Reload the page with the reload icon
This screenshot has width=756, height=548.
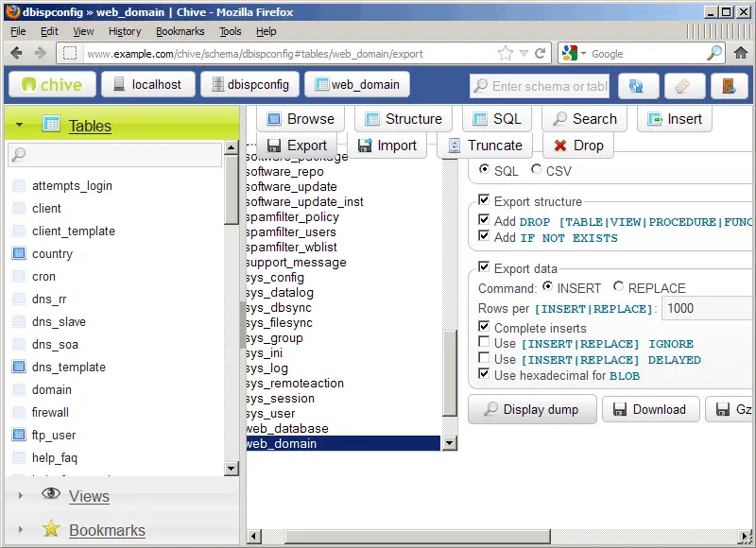[541, 53]
